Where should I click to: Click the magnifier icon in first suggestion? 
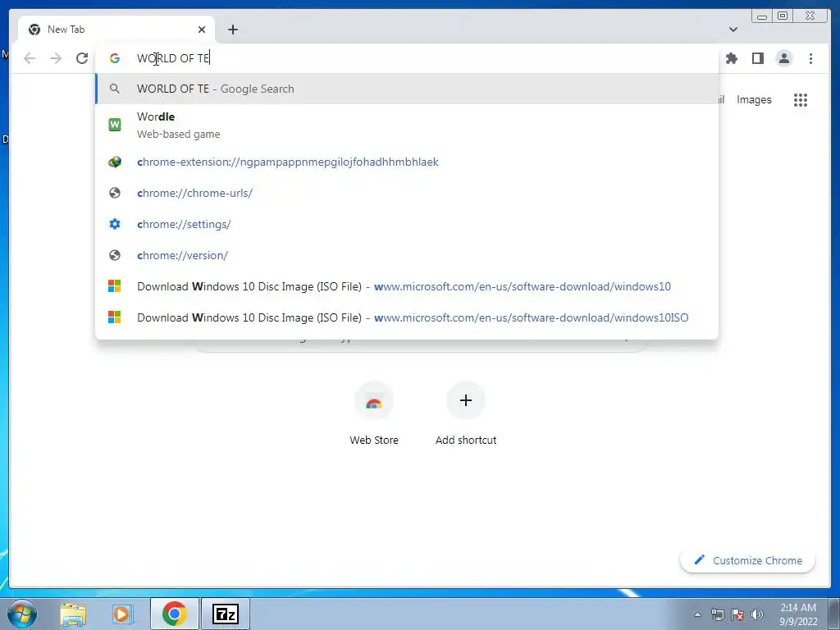(115, 89)
